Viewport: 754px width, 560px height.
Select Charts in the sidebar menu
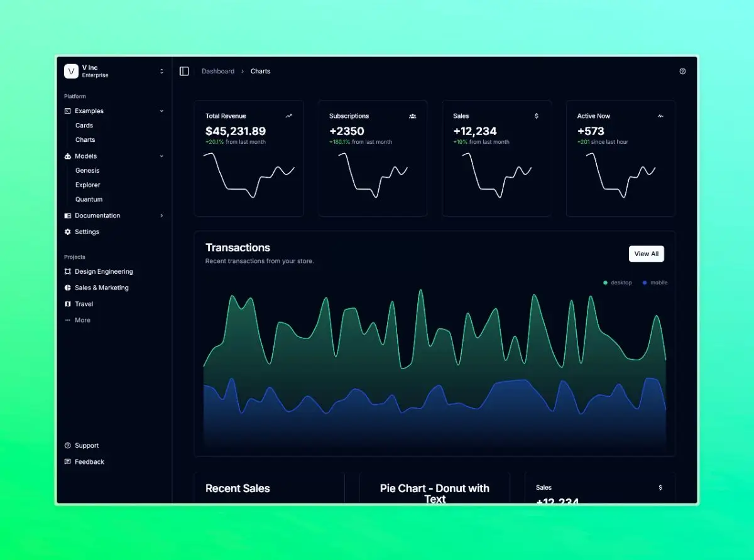click(85, 140)
